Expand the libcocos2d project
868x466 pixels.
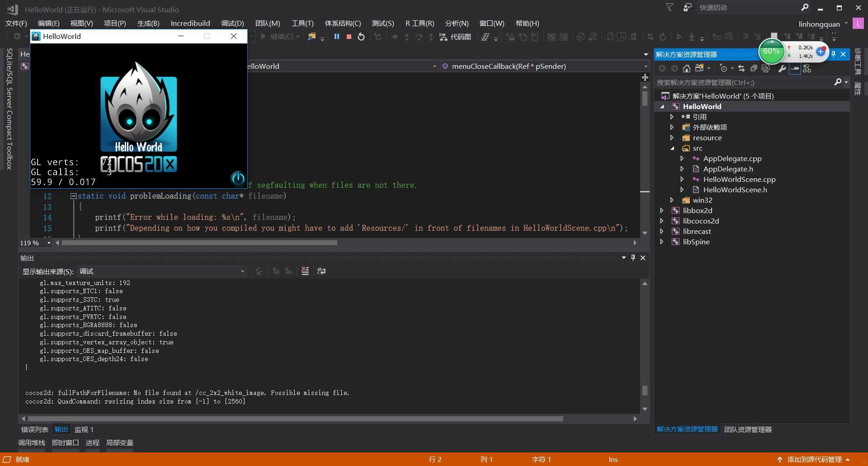tap(662, 221)
